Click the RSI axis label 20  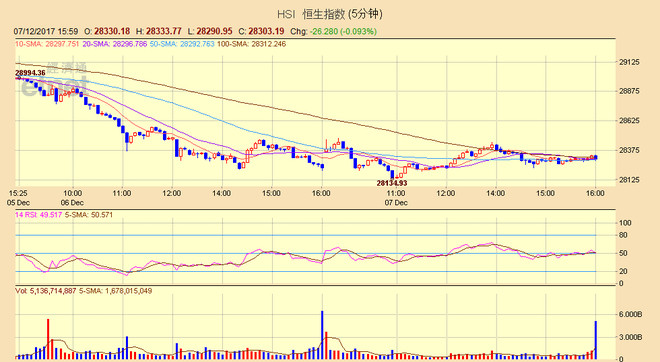coord(623,272)
